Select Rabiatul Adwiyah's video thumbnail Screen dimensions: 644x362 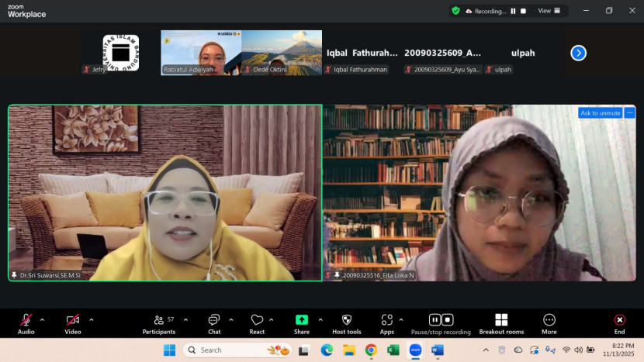point(201,52)
